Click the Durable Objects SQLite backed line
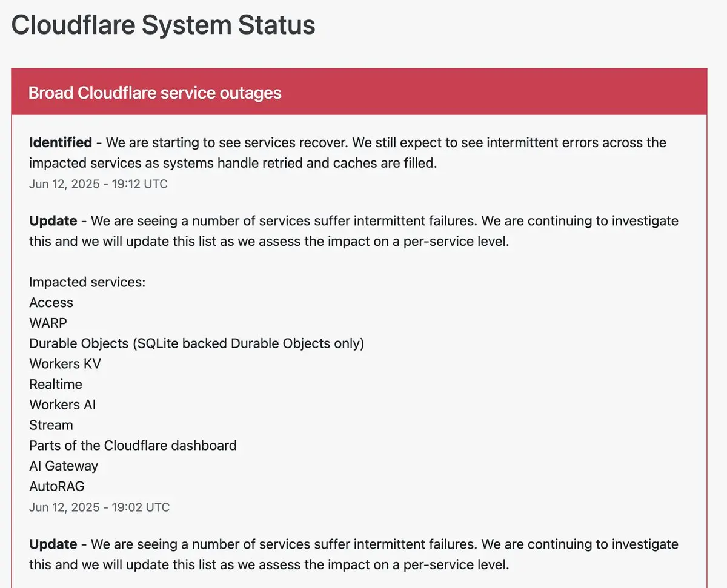727x588 pixels. pos(197,344)
